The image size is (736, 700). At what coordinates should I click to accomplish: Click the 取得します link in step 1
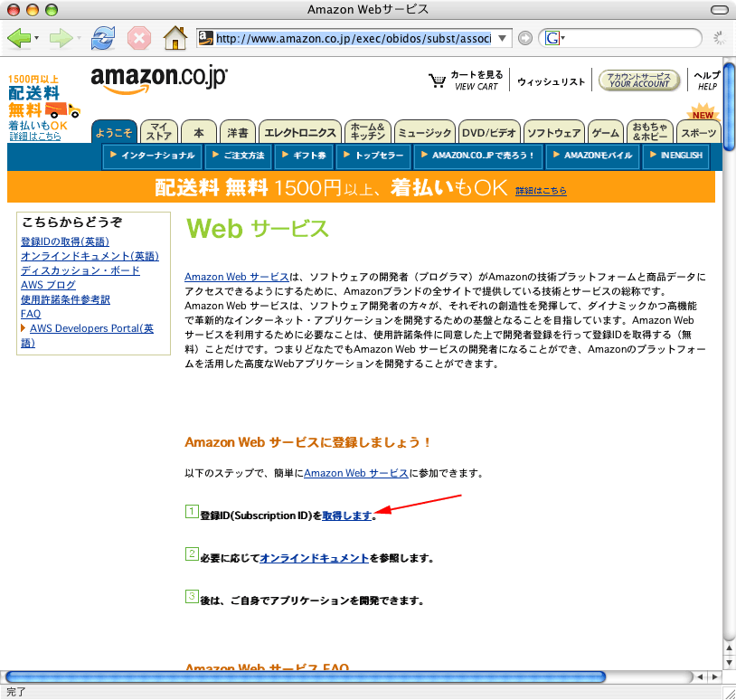tap(347, 516)
